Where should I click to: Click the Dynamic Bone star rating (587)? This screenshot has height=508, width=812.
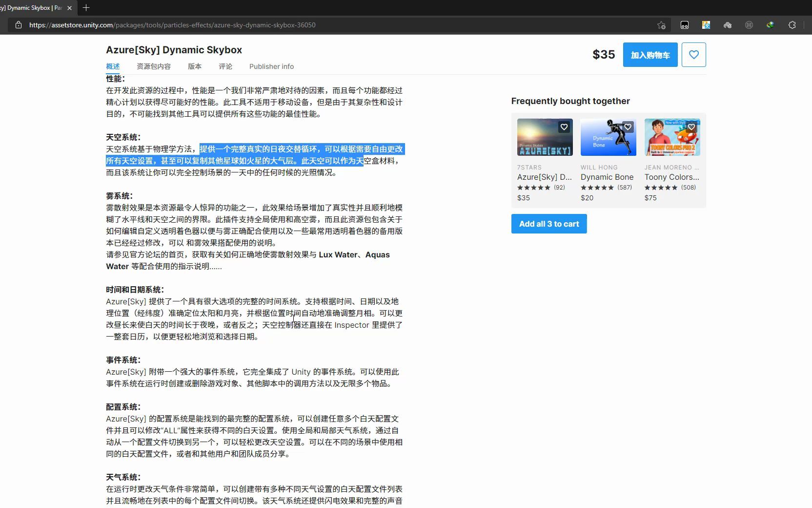pyautogui.click(x=607, y=188)
